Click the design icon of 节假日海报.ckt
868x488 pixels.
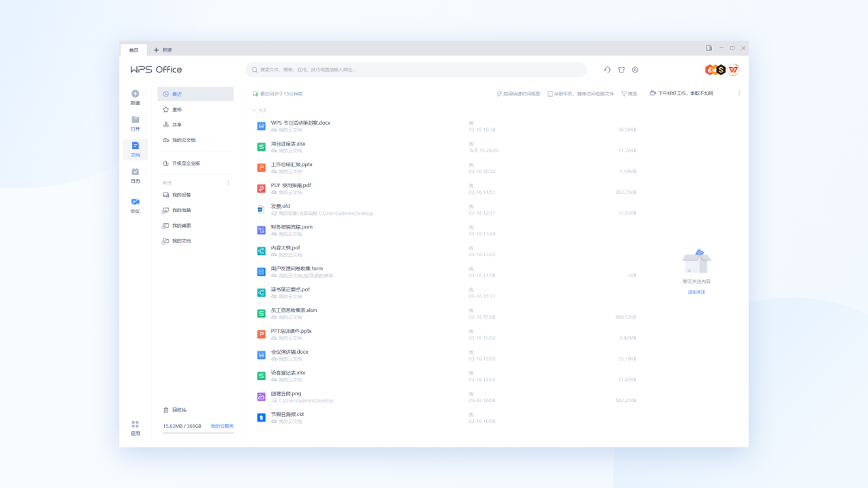261,418
